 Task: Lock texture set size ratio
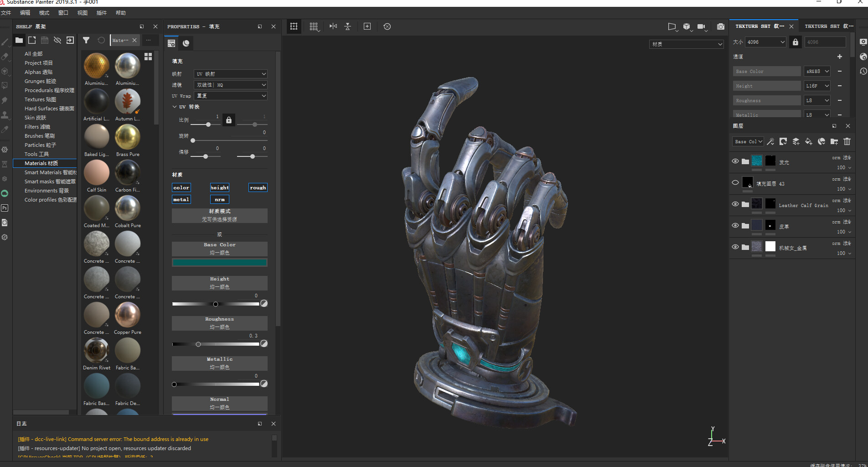point(795,42)
